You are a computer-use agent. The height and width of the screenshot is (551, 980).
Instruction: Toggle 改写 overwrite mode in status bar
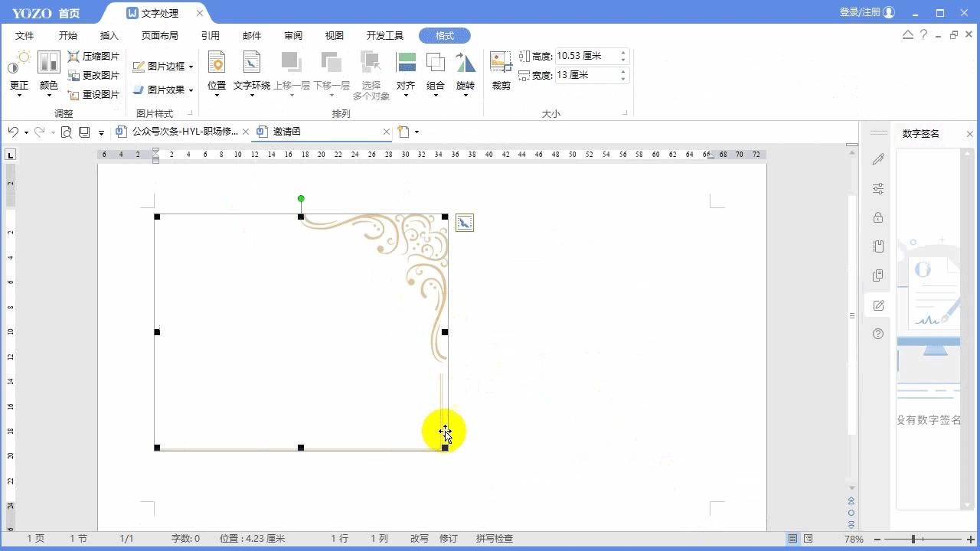click(419, 539)
